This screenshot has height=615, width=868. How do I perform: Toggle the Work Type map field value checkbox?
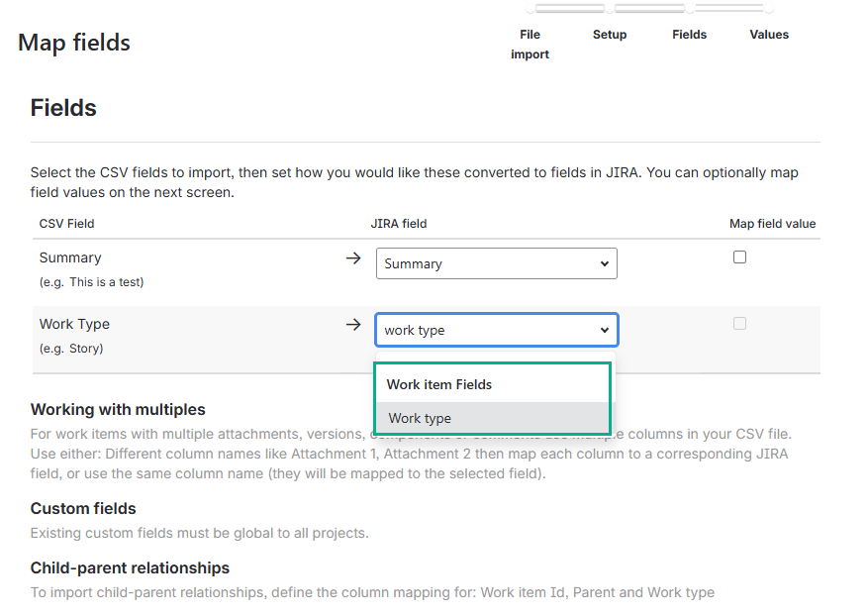[x=739, y=324]
